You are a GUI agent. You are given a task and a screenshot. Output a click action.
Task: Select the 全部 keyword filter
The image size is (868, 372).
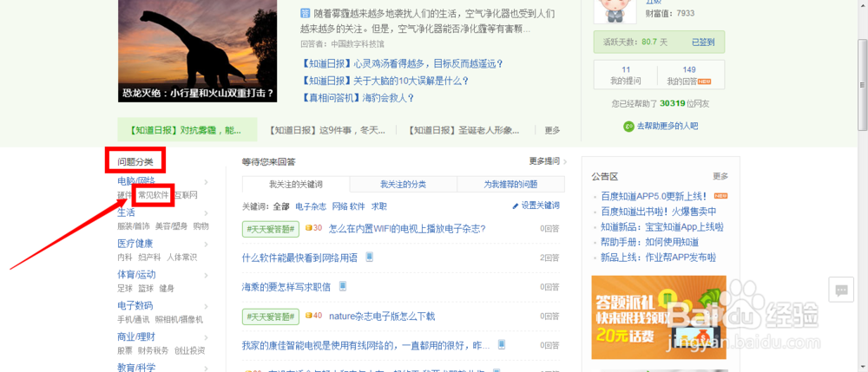[x=281, y=206]
